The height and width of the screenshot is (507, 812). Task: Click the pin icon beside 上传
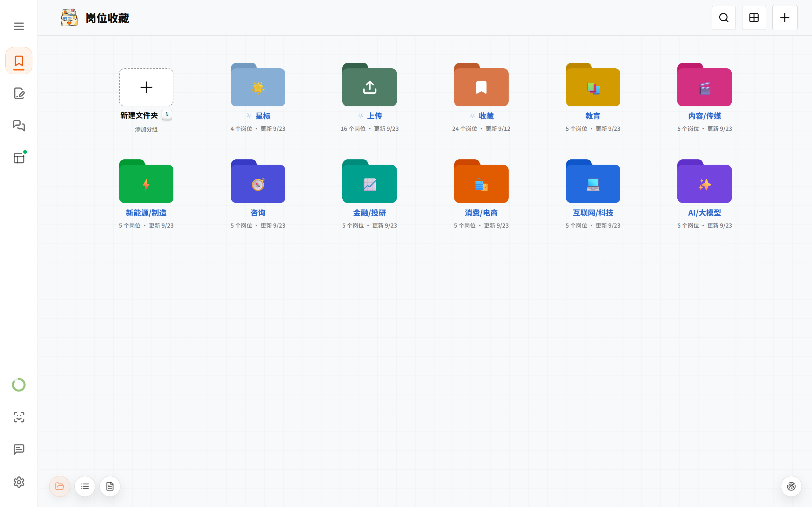(x=360, y=116)
